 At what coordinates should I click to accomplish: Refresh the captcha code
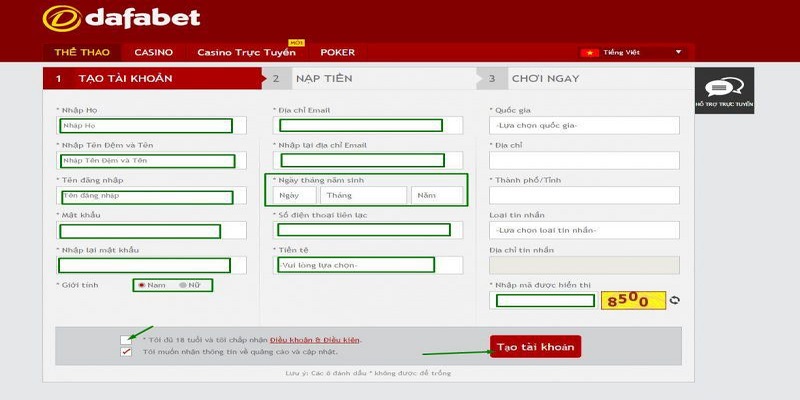674,301
